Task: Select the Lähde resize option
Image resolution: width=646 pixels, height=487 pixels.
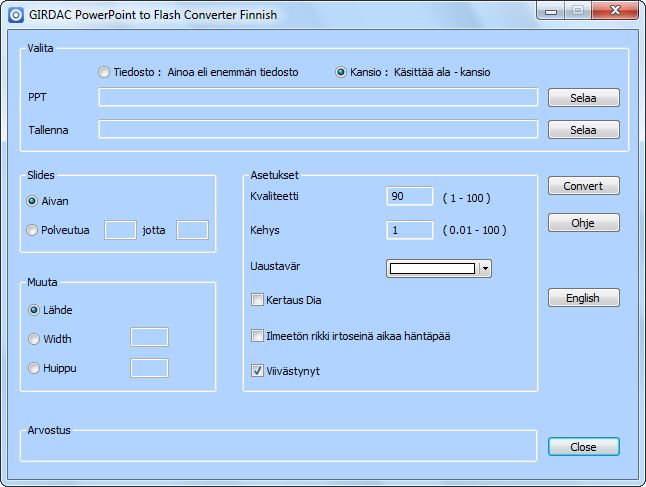Action: [x=34, y=310]
